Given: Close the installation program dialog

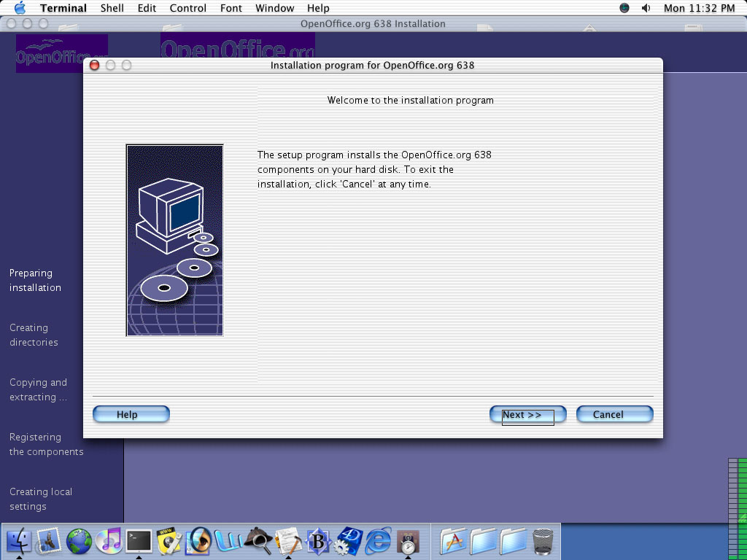Looking at the screenshot, I should pyautogui.click(x=94, y=65).
